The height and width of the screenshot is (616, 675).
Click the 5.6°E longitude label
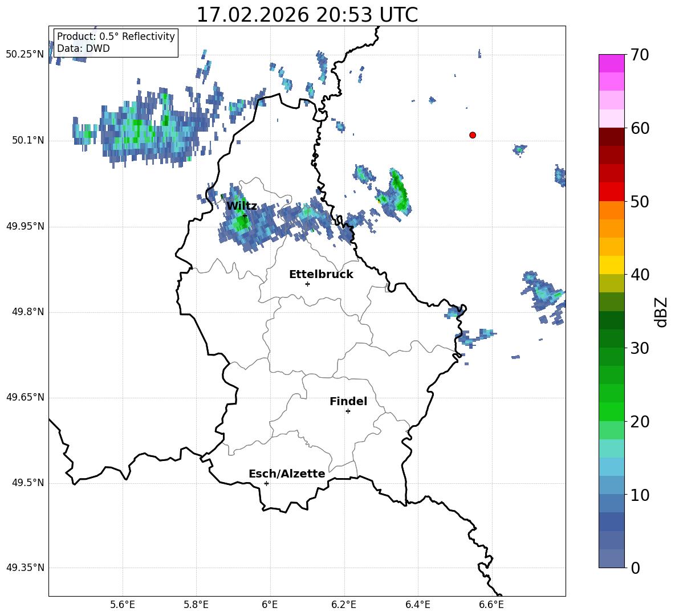pyautogui.click(x=123, y=605)
